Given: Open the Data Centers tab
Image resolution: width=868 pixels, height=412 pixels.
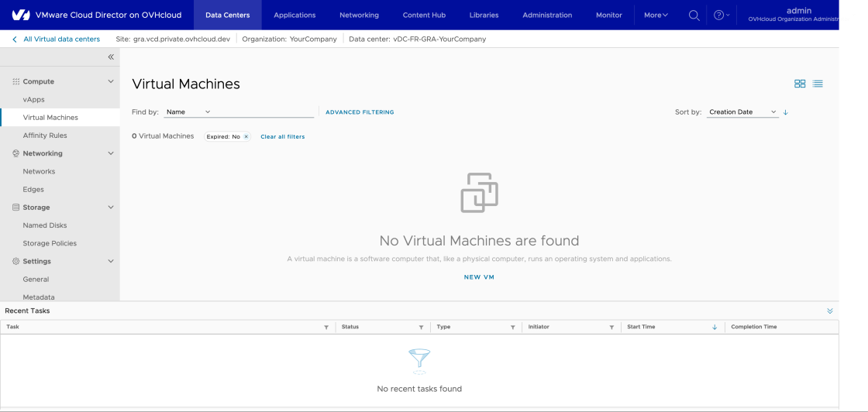Looking at the screenshot, I should pos(228,15).
